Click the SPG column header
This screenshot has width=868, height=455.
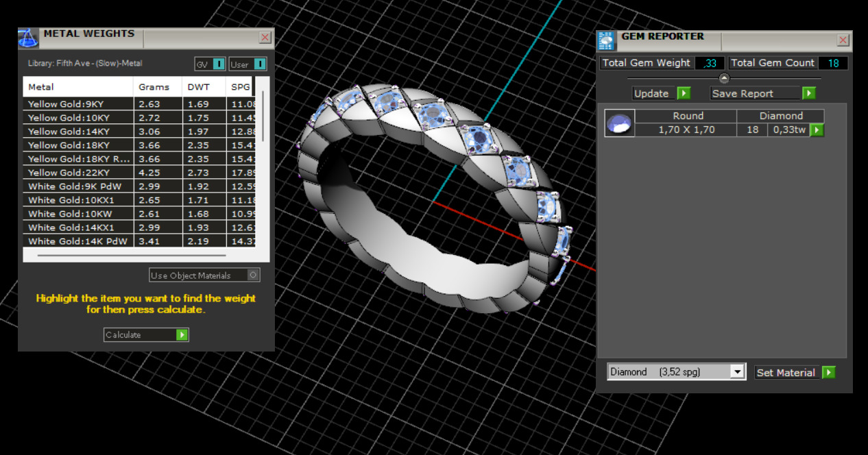(241, 87)
